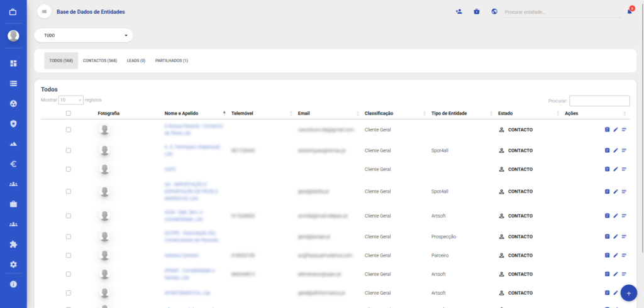644x308 pixels.
Task: Open notes lines icon on the Prospecção row
Action: (624, 236)
